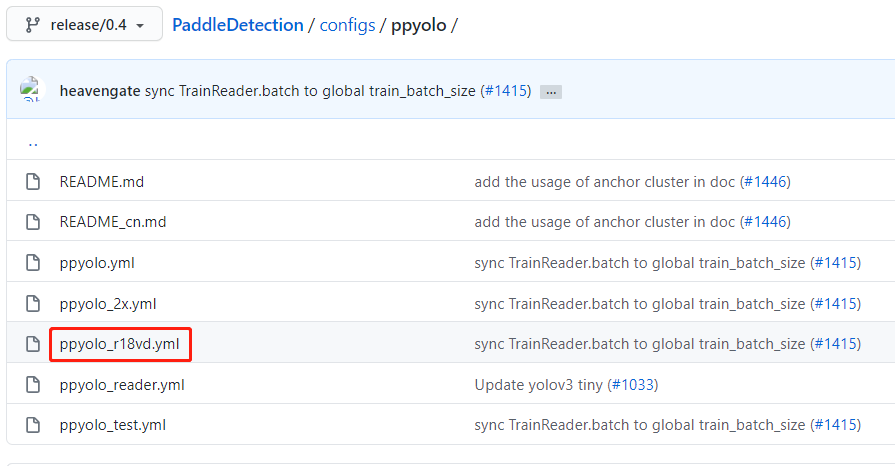Open ppyolo.yml file

97,263
